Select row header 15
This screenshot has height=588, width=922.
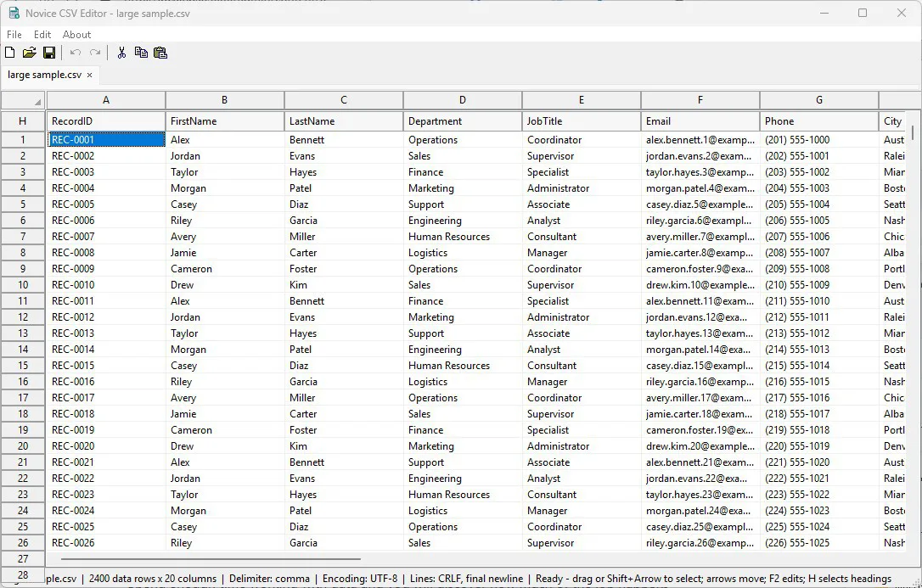click(23, 366)
